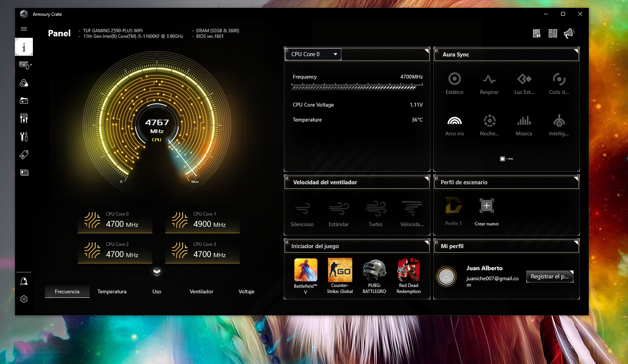Switch to the Voltaje tab
Image resolution: width=628 pixels, height=364 pixels.
click(246, 291)
